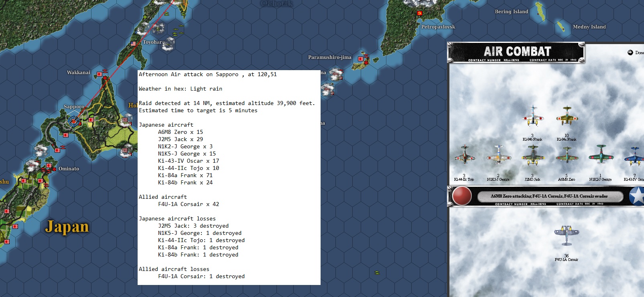
Task: Click the 'Ki-84b Frank x 24' report line
Action: coord(185,182)
